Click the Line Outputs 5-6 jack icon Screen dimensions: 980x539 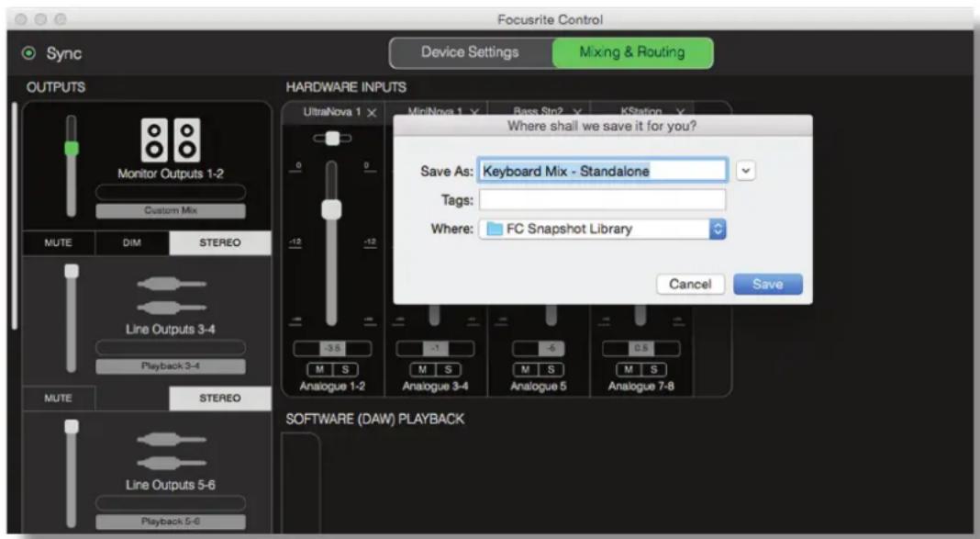(172, 451)
